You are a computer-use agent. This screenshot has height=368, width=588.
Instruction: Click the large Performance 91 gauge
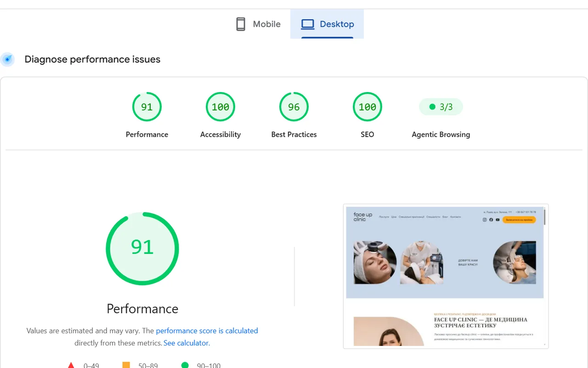click(142, 248)
